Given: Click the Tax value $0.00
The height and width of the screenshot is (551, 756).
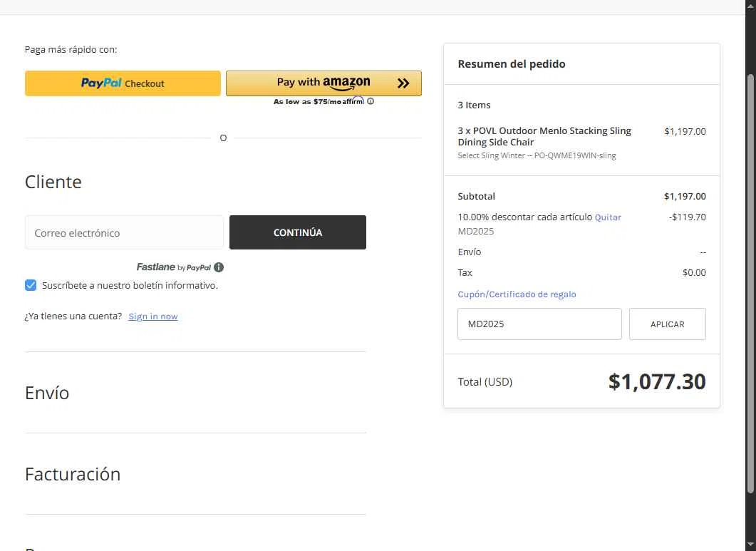Looking at the screenshot, I should [x=694, y=272].
